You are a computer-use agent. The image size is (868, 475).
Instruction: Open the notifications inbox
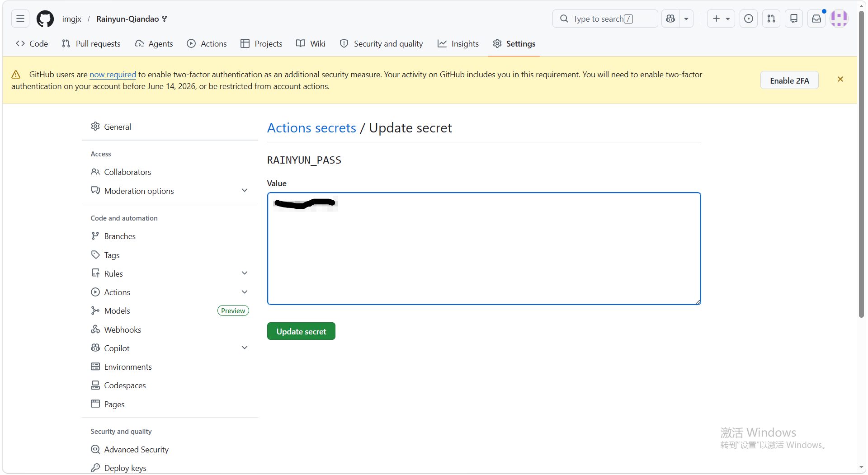816,19
